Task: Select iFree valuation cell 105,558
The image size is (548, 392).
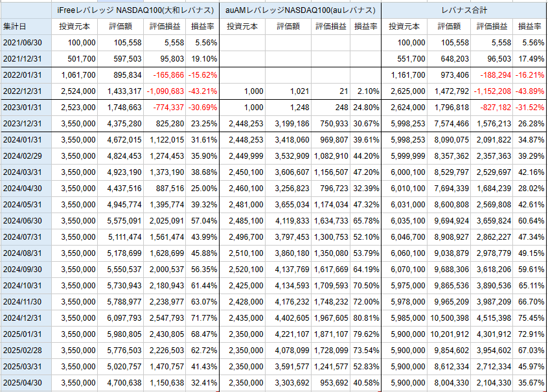Action: [120, 43]
